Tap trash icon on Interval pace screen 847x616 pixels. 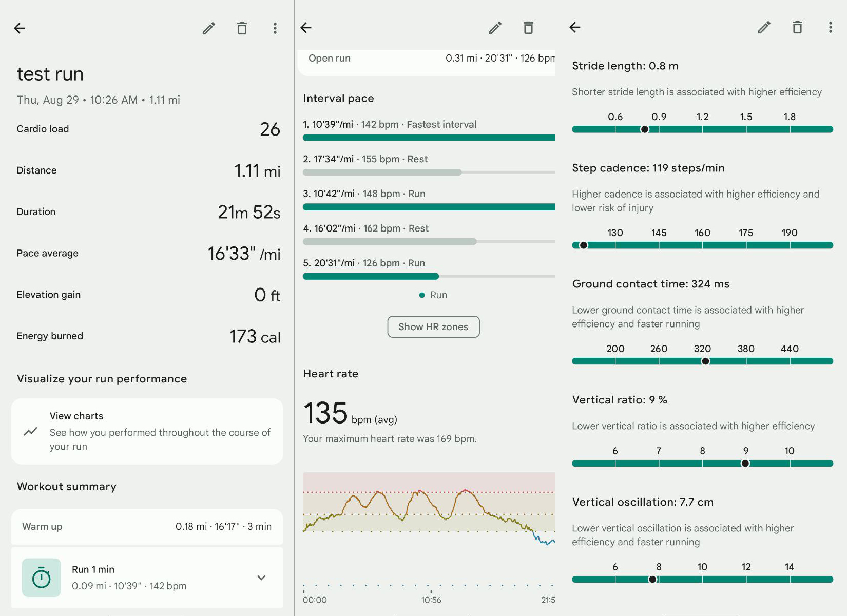[x=528, y=28]
